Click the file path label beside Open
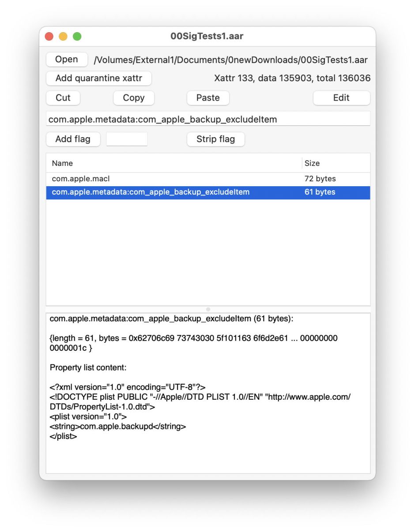The width and height of the screenshot is (415, 532). click(230, 60)
